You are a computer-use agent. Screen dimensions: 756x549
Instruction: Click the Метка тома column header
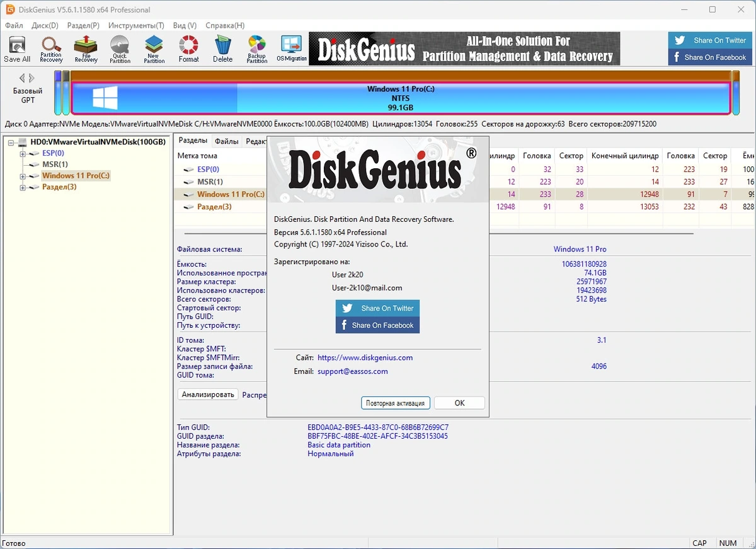point(197,156)
